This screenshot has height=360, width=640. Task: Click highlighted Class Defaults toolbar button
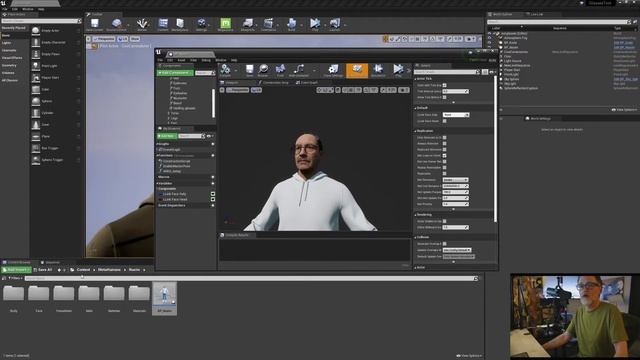tap(357, 71)
